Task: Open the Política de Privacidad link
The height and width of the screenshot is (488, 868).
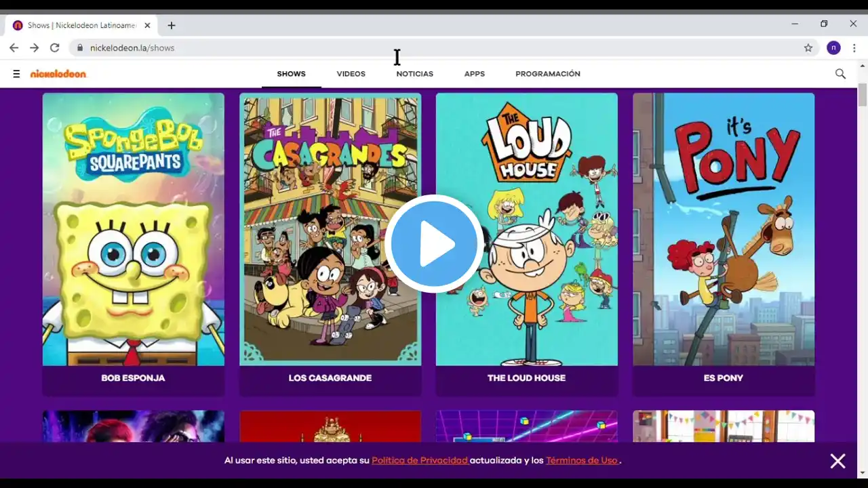Action: pyautogui.click(x=420, y=460)
